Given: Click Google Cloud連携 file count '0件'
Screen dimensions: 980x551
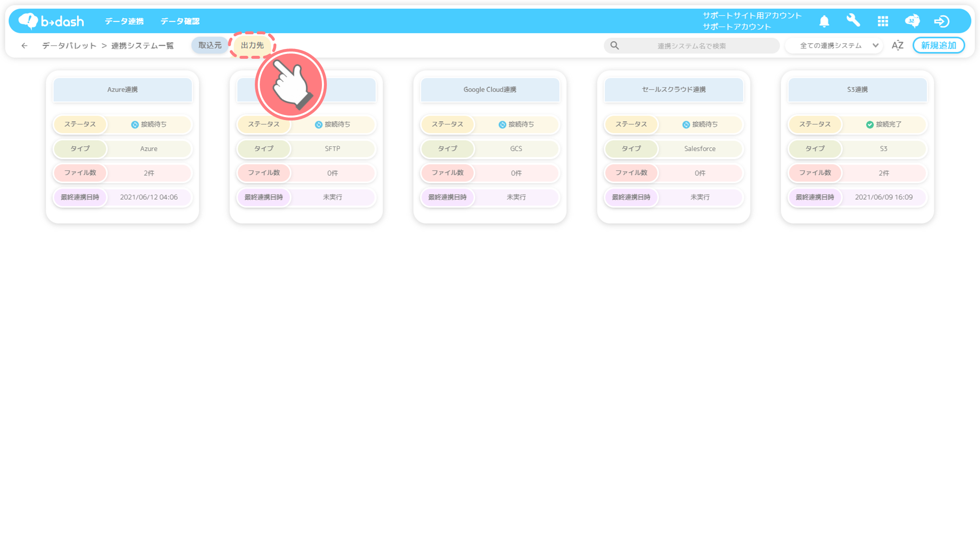Looking at the screenshot, I should pos(516,173).
